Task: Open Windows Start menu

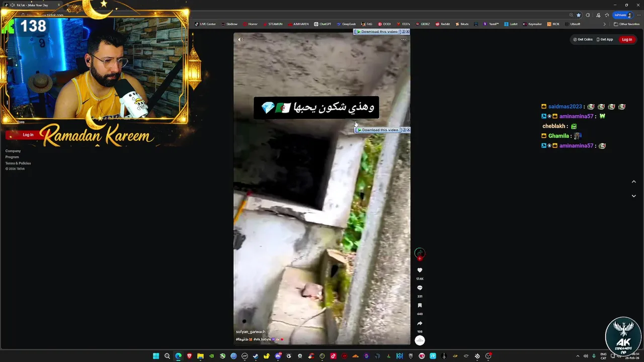Action: point(156,356)
